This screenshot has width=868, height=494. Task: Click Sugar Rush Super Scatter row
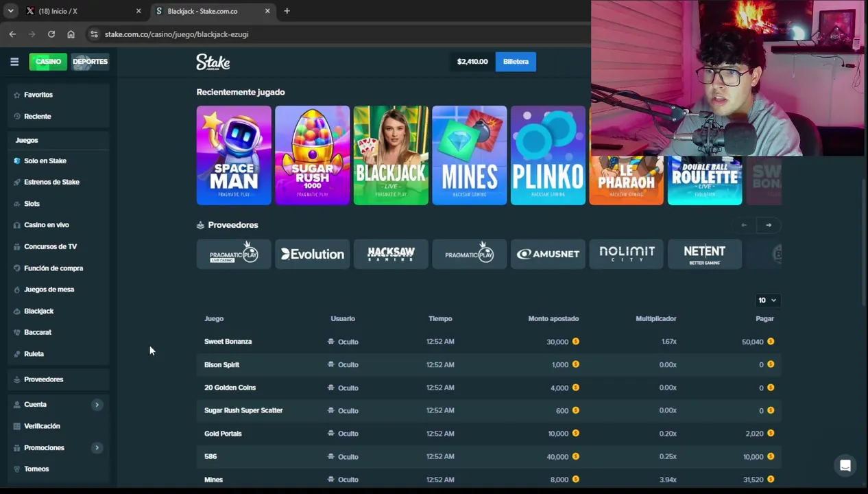(489, 410)
